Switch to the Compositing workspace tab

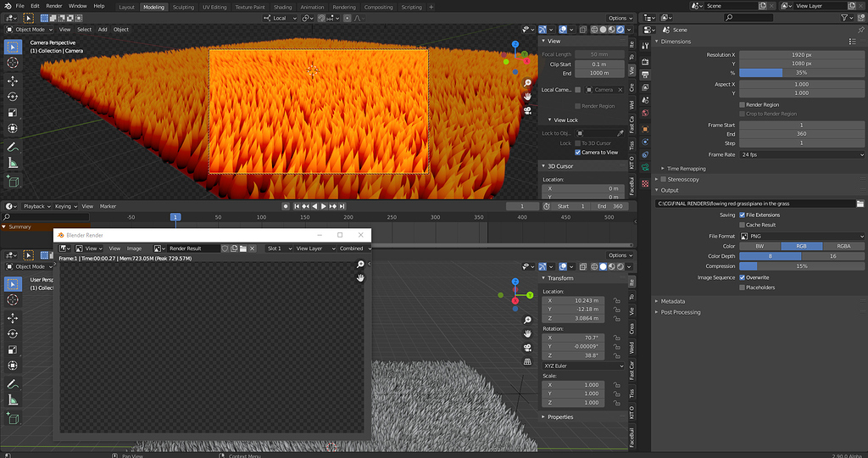click(379, 7)
